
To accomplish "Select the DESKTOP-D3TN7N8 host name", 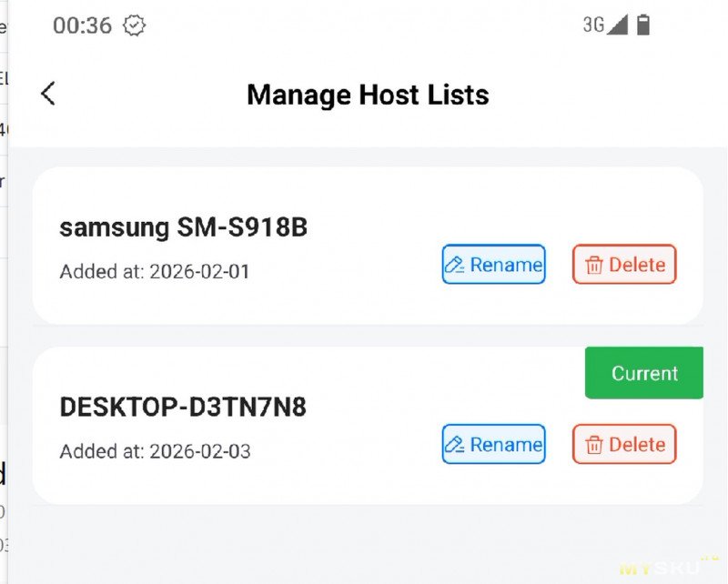I will coord(183,408).
